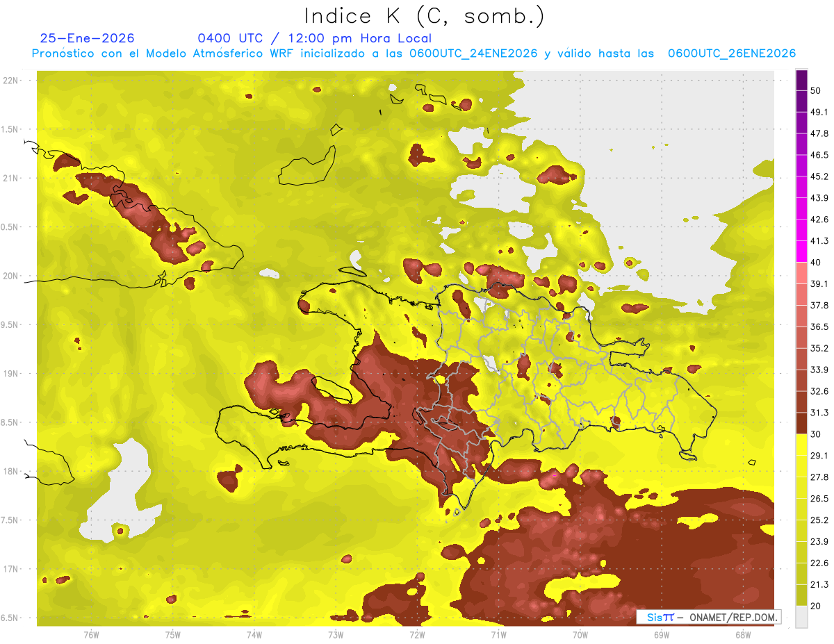Viewport: 834px width, 644px height.
Task: Select the "72W" longitude label
Action: [x=417, y=635]
